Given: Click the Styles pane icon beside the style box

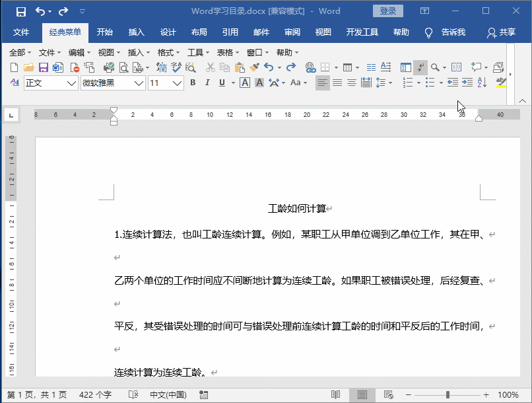Looking at the screenshot, I should point(15,83).
